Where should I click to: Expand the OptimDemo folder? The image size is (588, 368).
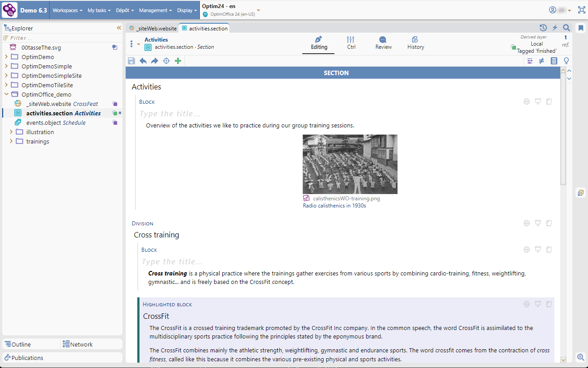[x=6, y=57]
